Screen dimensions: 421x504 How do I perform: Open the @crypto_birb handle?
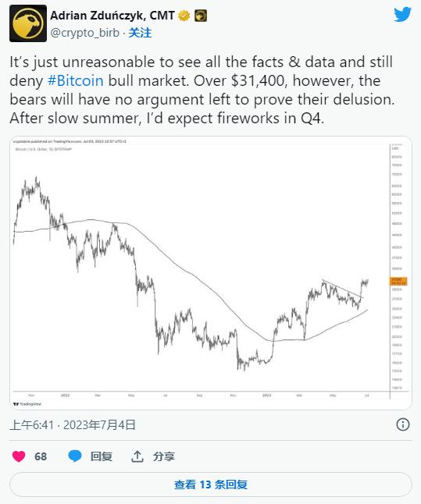(84, 33)
